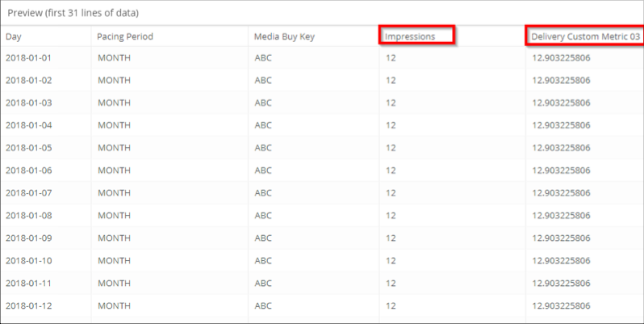Select the date cell 2018-01-11
Viewport: 644px width, 324px height.
click(29, 284)
